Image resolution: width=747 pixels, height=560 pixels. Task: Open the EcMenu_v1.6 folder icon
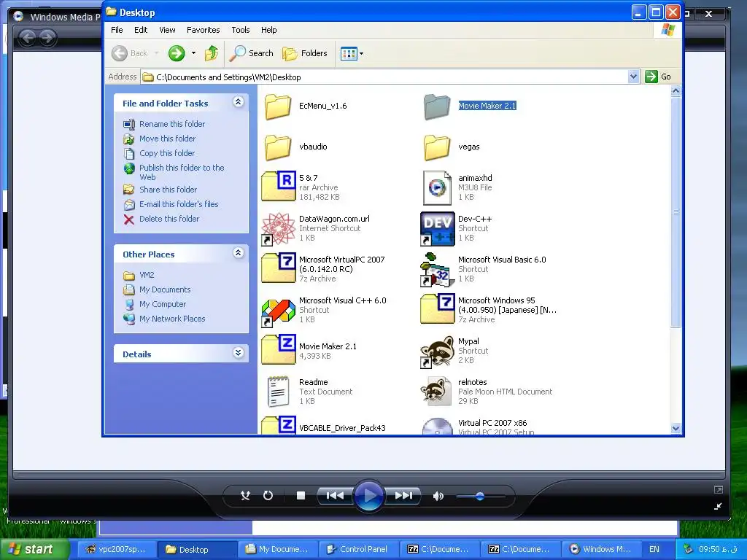tap(278, 106)
